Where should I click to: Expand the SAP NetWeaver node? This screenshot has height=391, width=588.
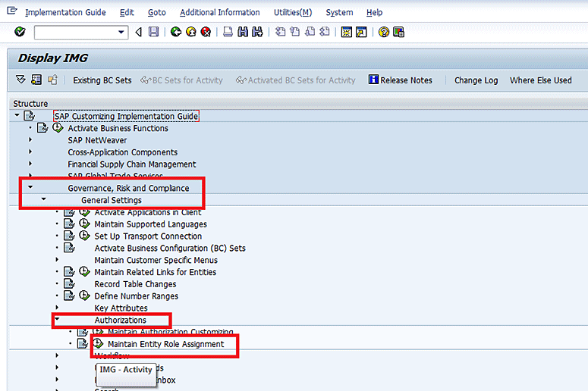30,140
